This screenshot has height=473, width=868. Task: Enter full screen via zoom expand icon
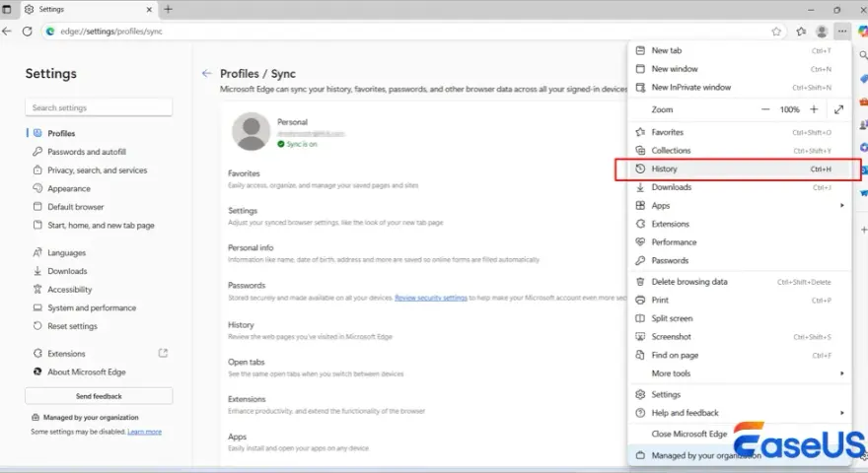[x=838, y=109]
